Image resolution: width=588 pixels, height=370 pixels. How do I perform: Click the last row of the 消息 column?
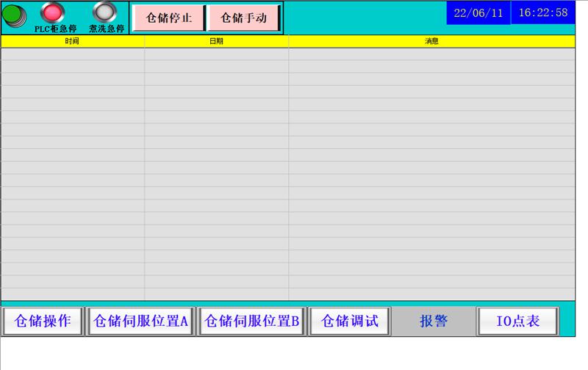431,294
